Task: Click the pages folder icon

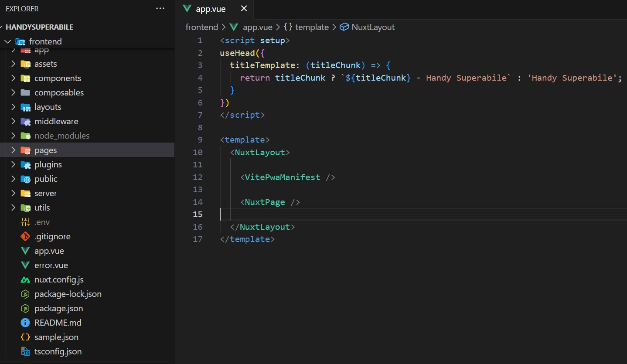Action: pyautogui.click(x=25, y=150)
